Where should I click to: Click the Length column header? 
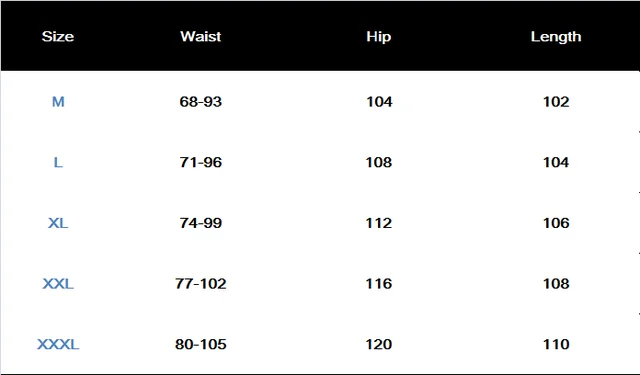coord(556,37)
